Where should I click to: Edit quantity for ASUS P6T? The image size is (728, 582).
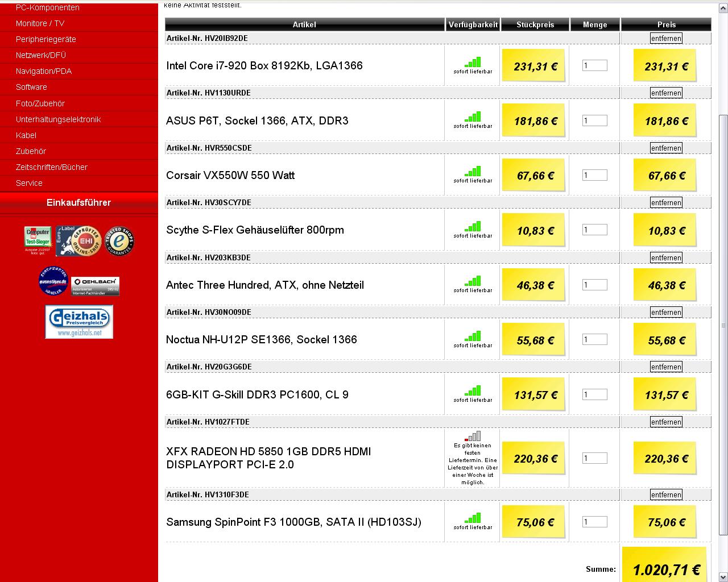[x=594, y=120]
